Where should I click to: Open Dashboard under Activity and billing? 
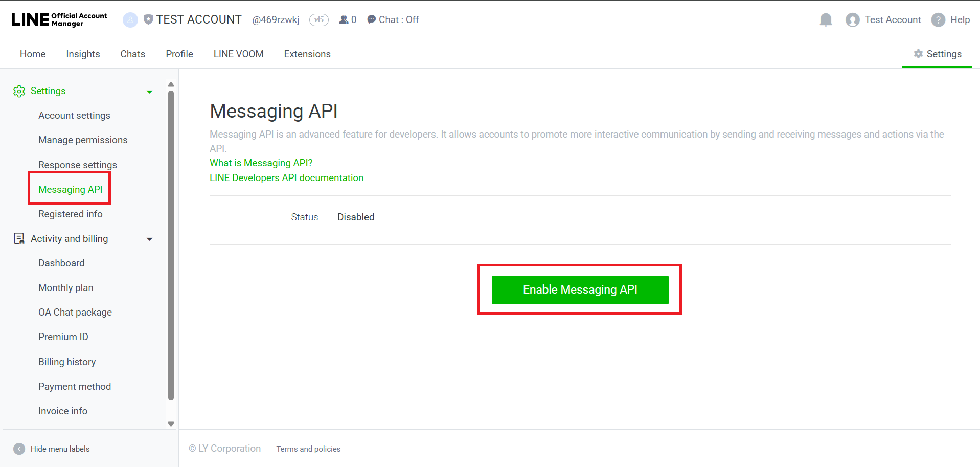(x=61, y=263)
